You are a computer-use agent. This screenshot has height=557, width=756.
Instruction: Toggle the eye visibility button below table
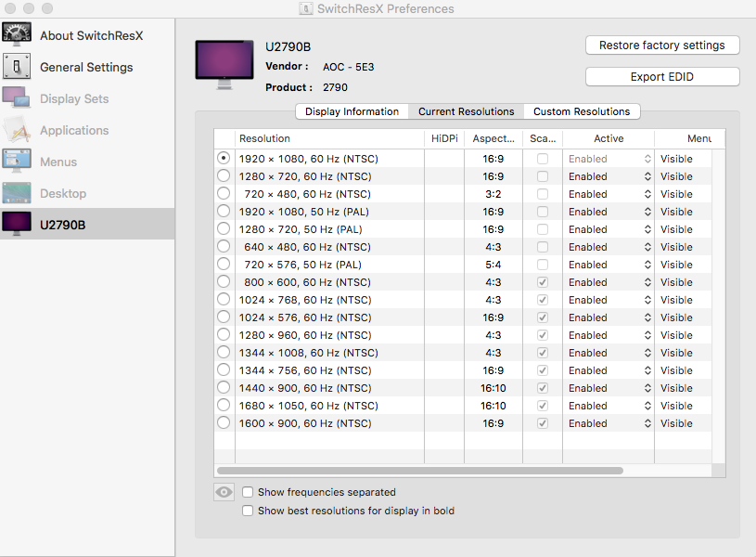click(x=224, y=492)
